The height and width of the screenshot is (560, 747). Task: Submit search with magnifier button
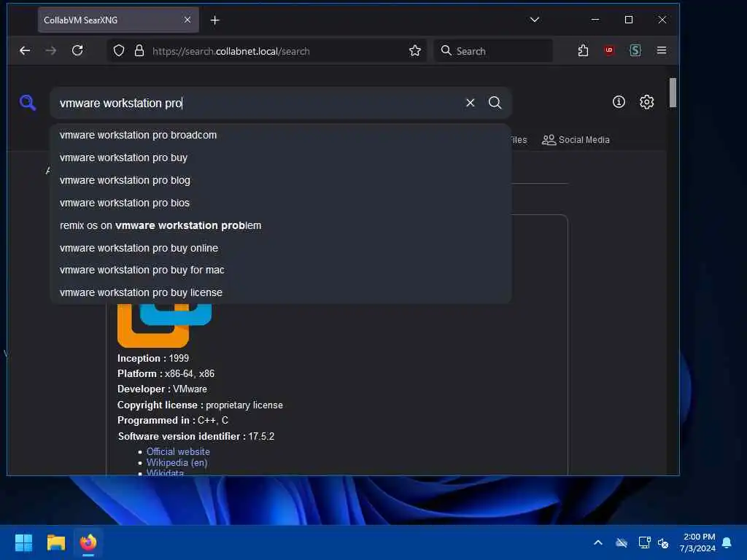coord(495,103)
